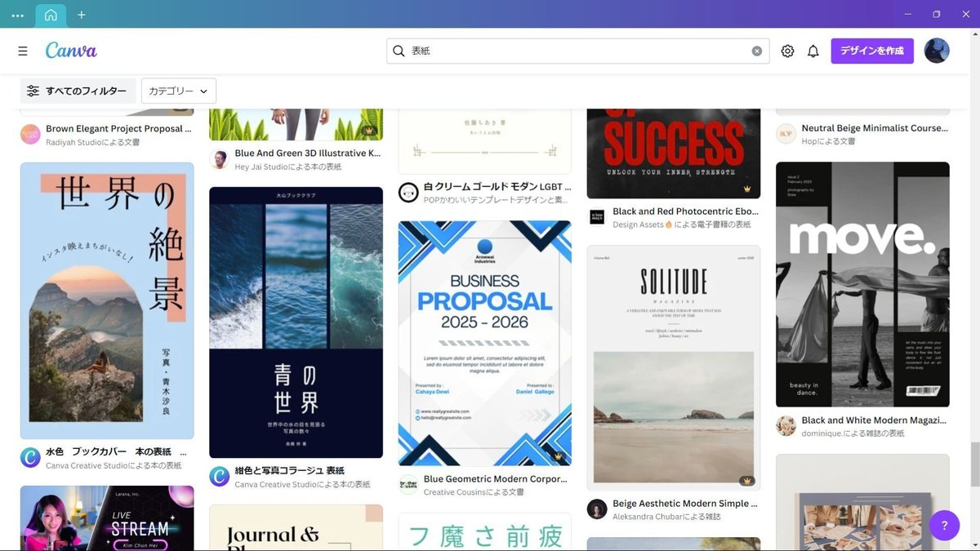This screenshot has height=551, width=980.
Task: Open the hamburger main menu
Action: click(x=23, y=51)
